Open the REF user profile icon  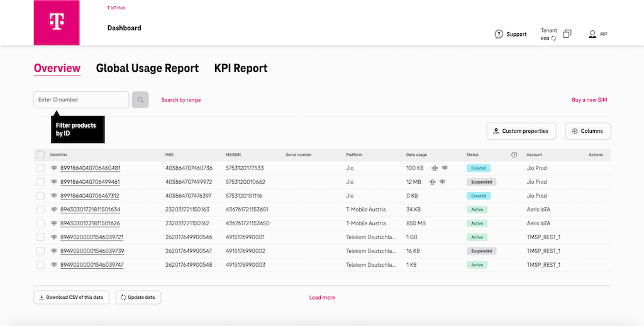(x=592, y=34)
